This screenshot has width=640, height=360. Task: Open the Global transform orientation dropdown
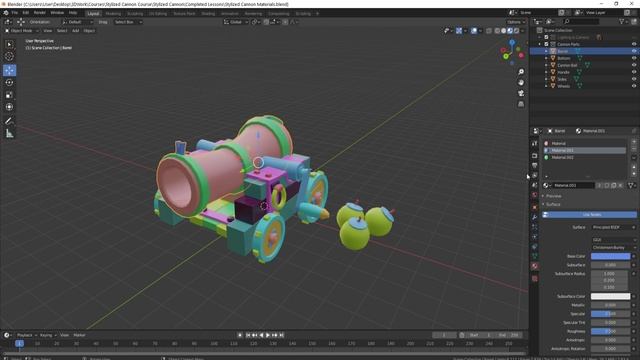[x=236, y=22]
